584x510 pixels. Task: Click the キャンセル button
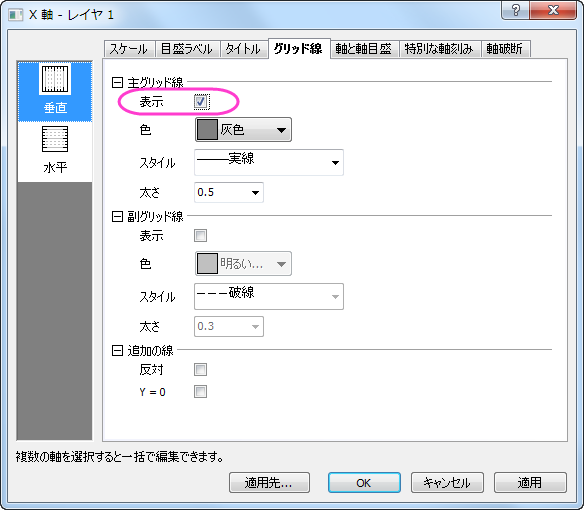coord(447,482)
